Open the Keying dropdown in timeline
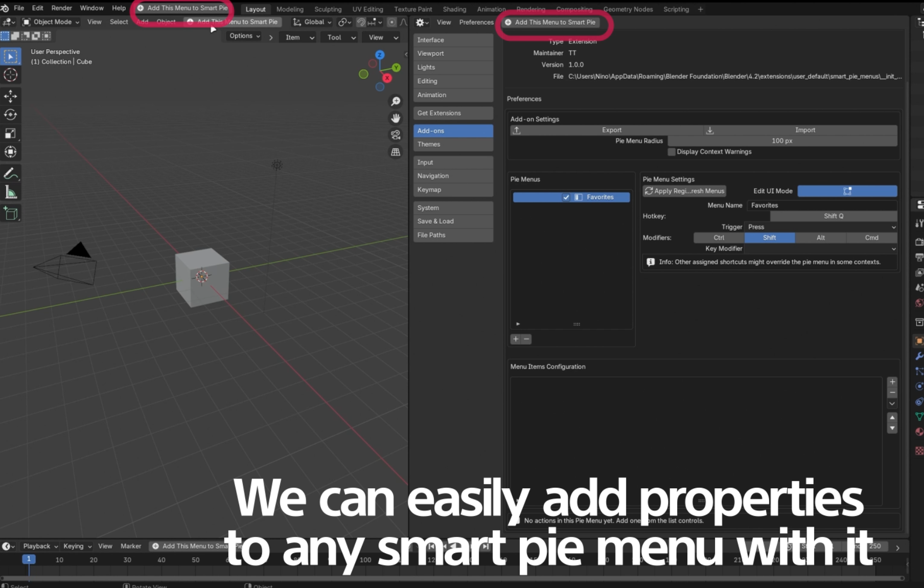 point(77,546)
